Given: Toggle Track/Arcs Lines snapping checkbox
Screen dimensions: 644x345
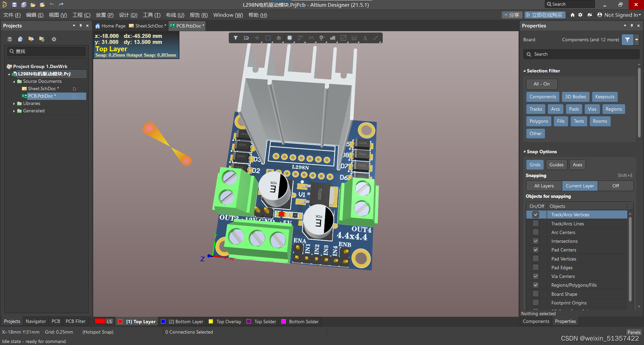Looking at the screenshot, I should [x=536, y=223].
